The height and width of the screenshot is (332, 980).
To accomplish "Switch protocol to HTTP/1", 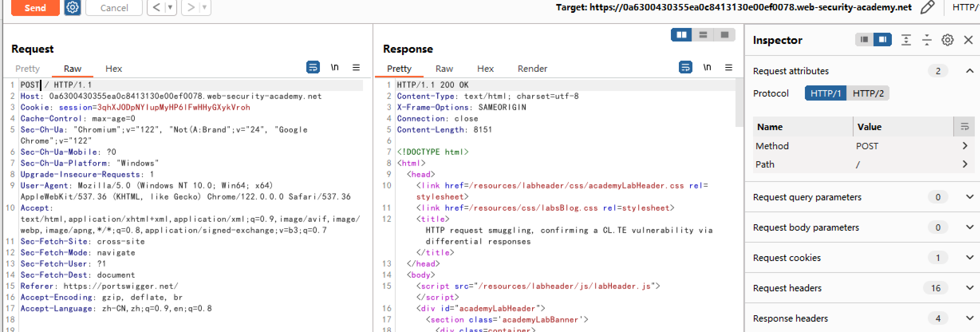I will point(826,93).
